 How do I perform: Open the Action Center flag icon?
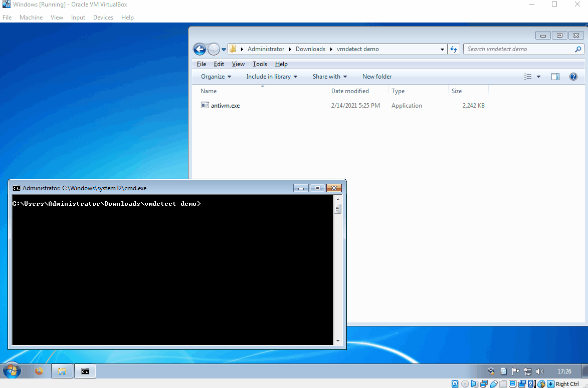[x=516, y=371]
